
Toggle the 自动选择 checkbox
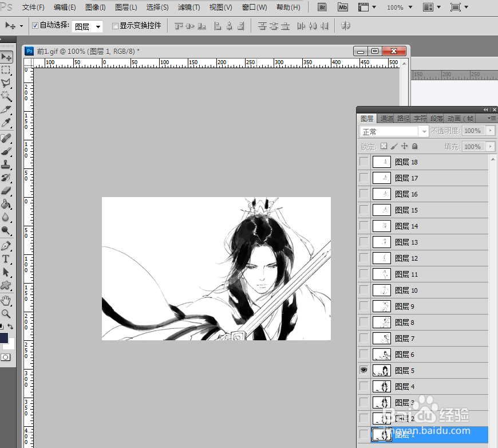tap(35, 25)
